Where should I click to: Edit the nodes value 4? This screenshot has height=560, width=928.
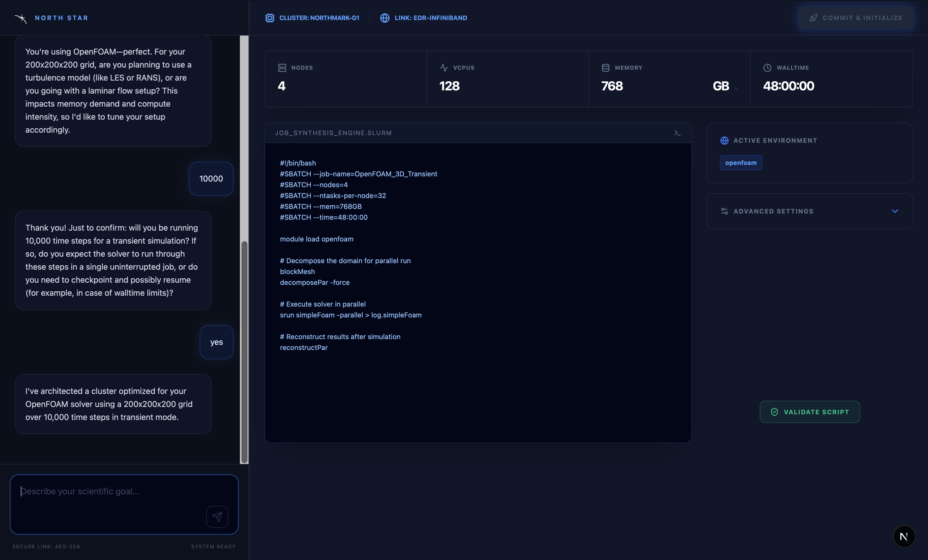coord(282,86)
